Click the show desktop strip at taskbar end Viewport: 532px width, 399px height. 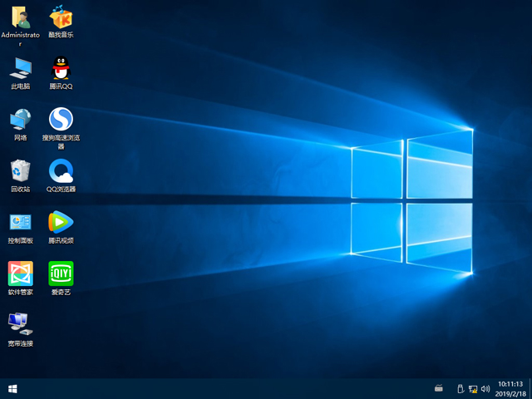click(530, 388)
